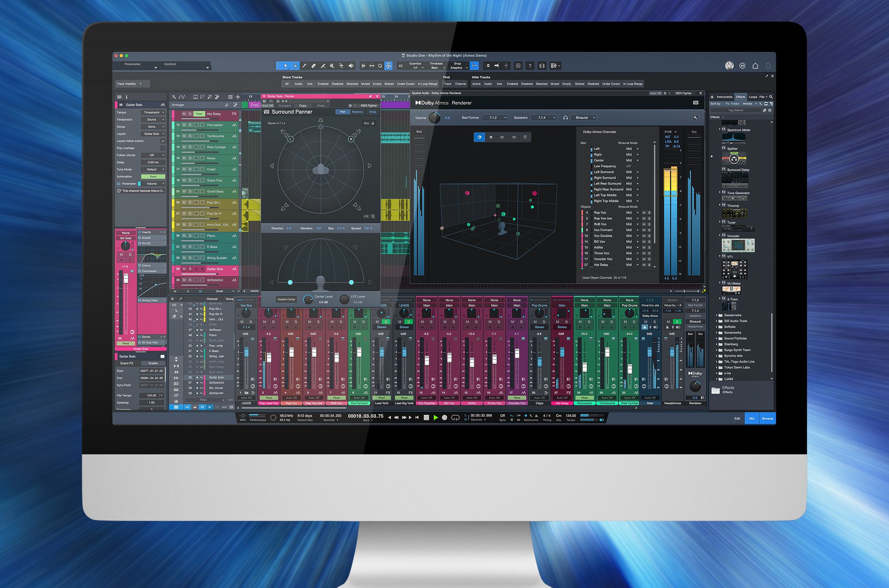Expand the Steinberg vendor folder
Image resolution: width=889 pixels, height=588 pixels.
717,344
